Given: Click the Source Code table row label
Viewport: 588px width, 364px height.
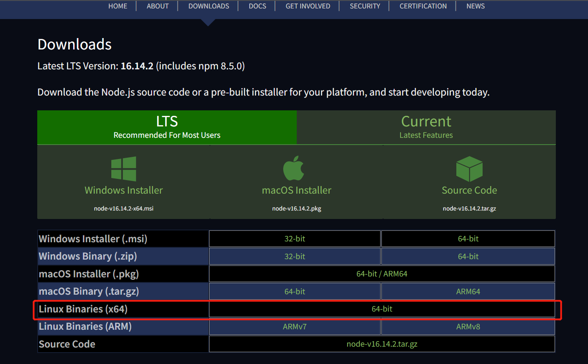Looking at the screenshot, I should coord(67,344).
